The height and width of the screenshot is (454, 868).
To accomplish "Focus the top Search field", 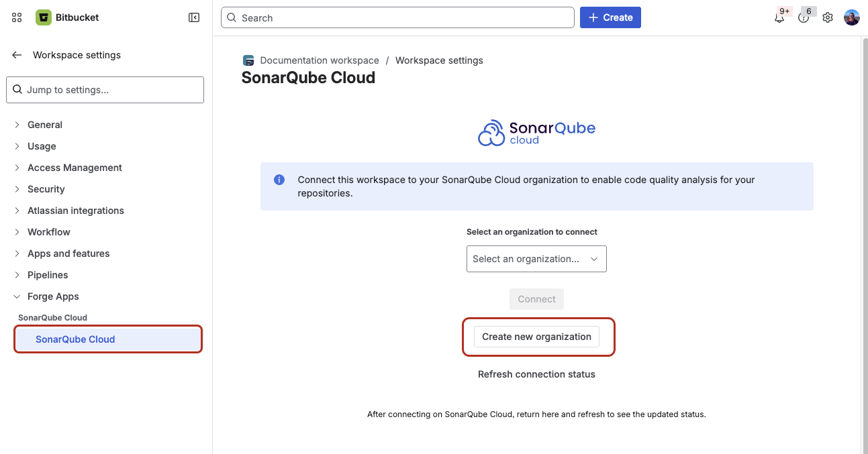I will [397, 17].
